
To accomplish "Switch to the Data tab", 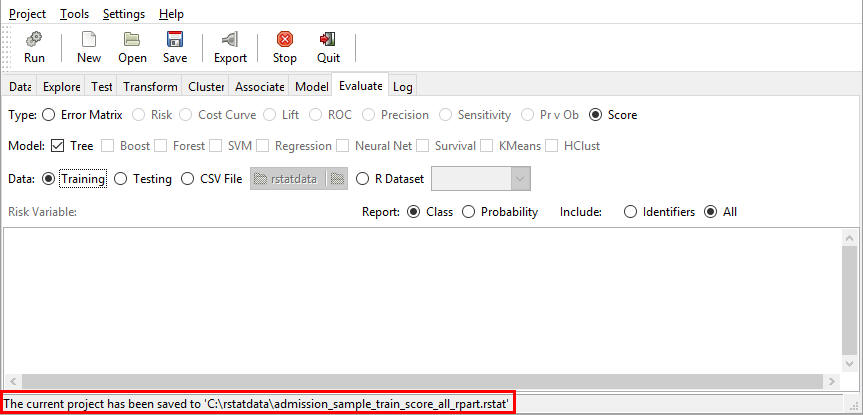I will 20,86.
